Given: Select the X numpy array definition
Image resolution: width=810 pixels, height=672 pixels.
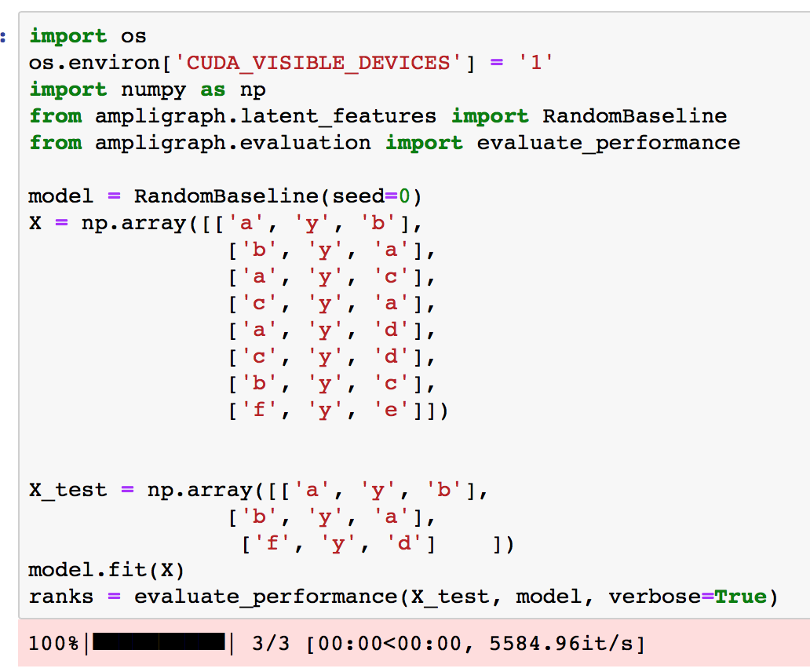Looking at the screenshot, I should 235,222.
